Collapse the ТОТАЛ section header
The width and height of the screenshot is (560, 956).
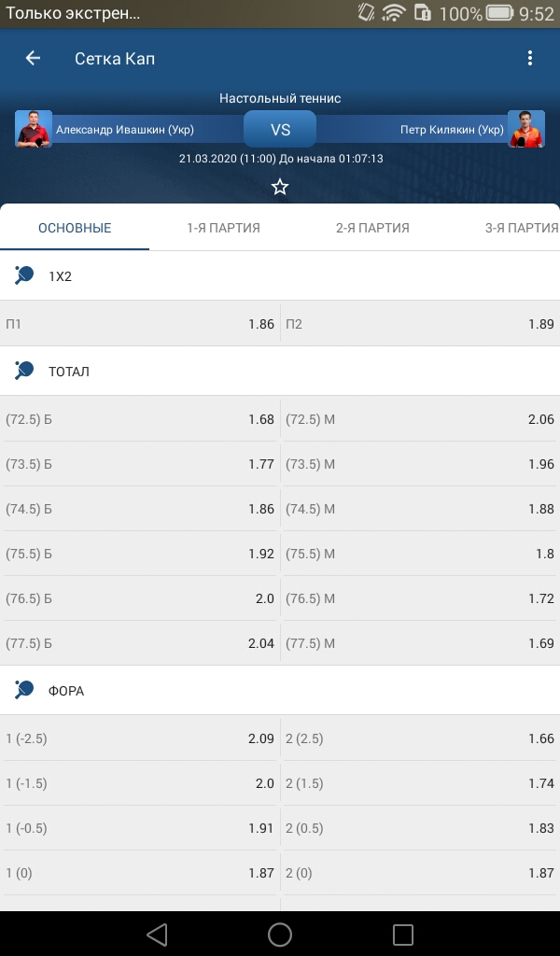tap(280, 371)
